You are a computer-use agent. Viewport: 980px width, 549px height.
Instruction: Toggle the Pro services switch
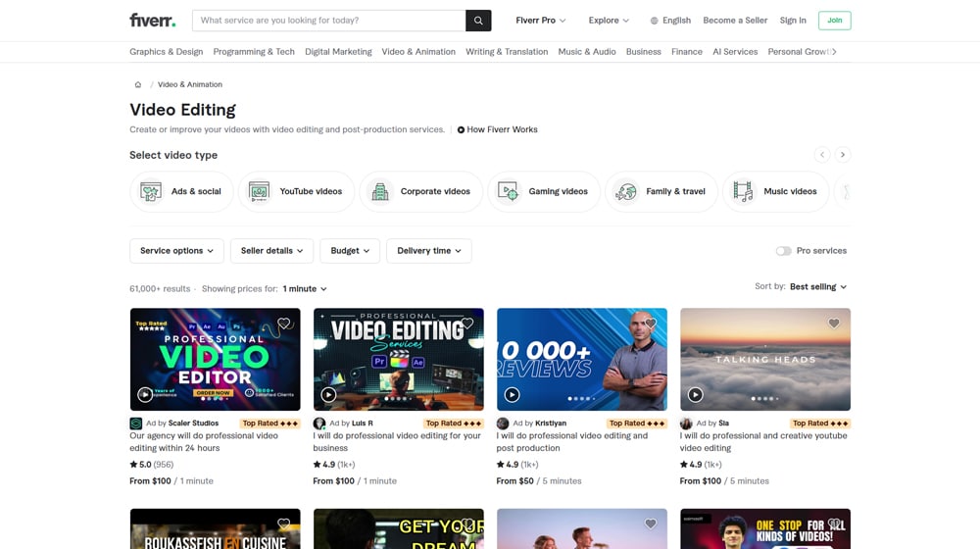click(783, 251)
